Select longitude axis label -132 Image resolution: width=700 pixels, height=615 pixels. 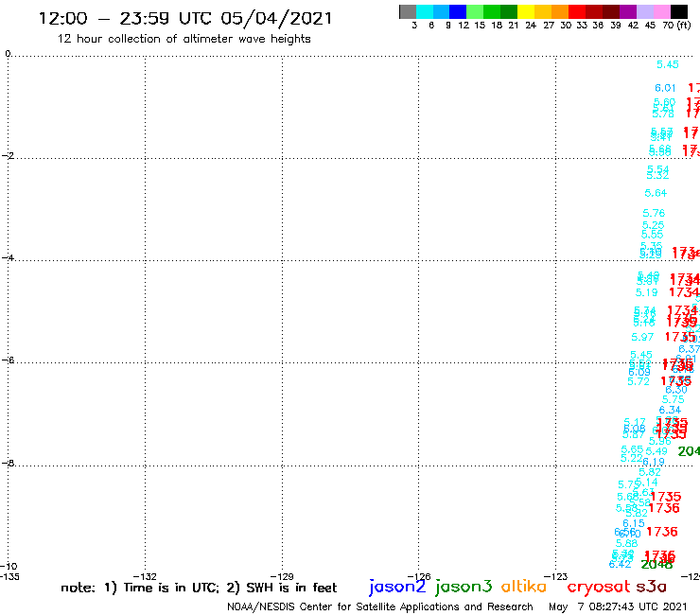[x=145, y=576]
